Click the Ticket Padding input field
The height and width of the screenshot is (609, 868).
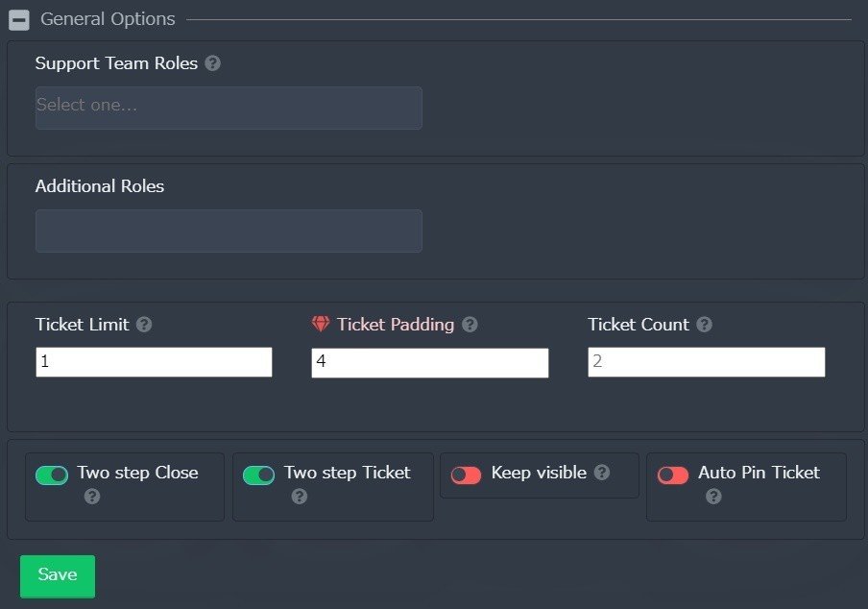[x=429, y=363]
